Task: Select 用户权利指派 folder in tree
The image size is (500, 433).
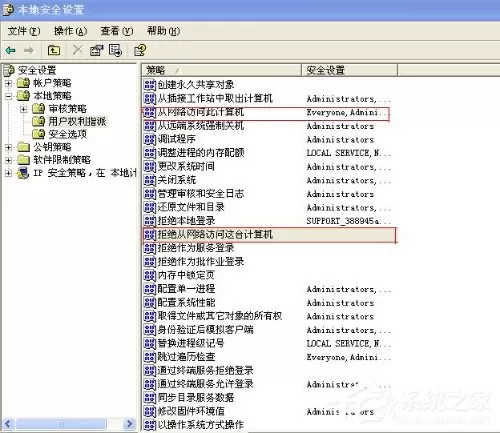Action: pos(77,121)
